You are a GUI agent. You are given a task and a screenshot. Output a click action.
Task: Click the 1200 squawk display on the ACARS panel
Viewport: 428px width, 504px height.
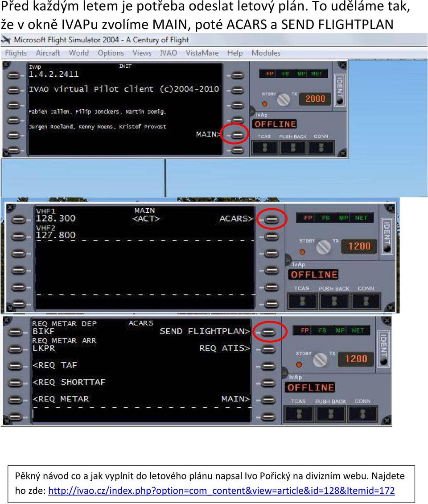tap(356, 359)
